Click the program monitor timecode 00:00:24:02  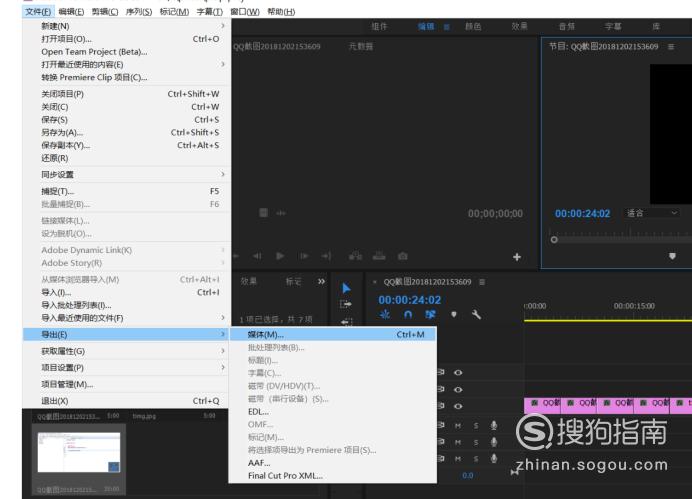[582, 214]
